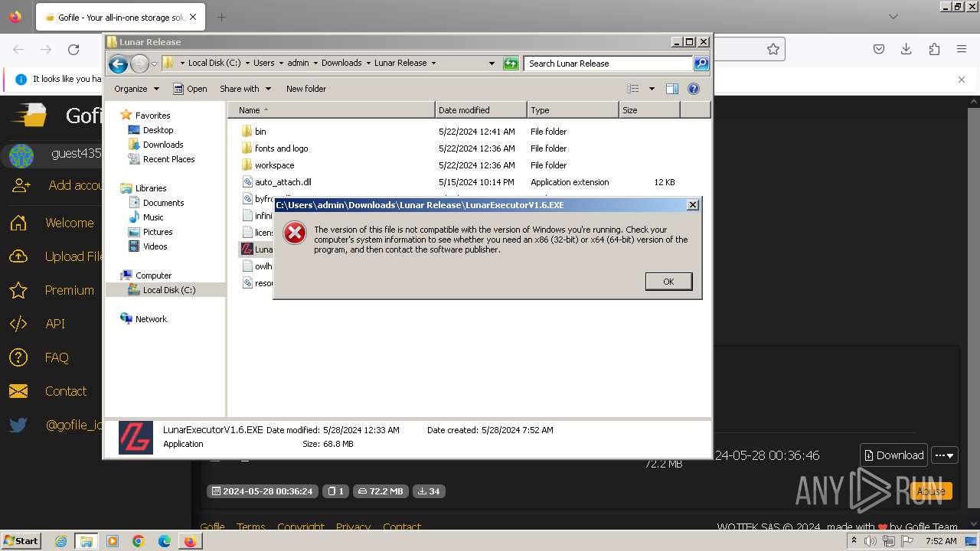Screen dimensions: 980x551
Task: Sort by the Date modified column
Action: [481, 110]
